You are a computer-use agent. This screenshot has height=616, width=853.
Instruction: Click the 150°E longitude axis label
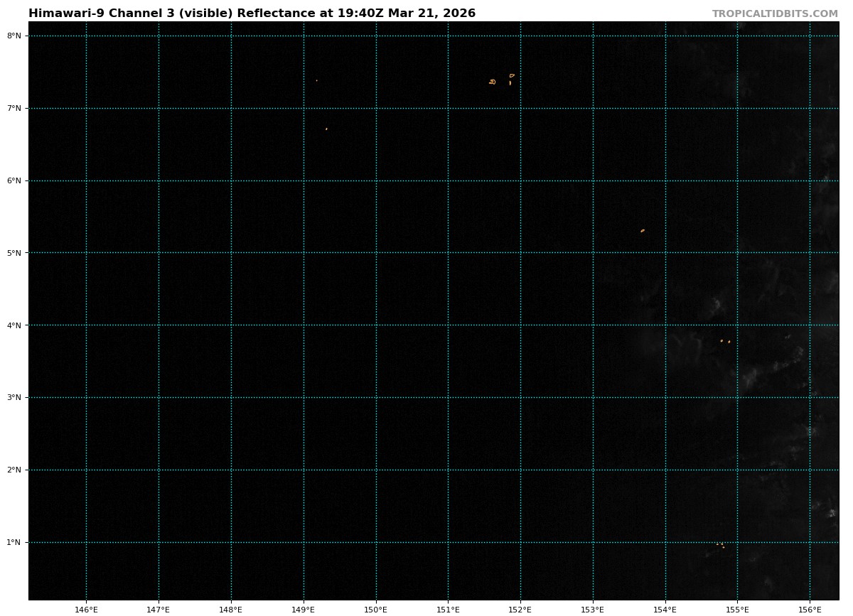[x=375, y=608]
